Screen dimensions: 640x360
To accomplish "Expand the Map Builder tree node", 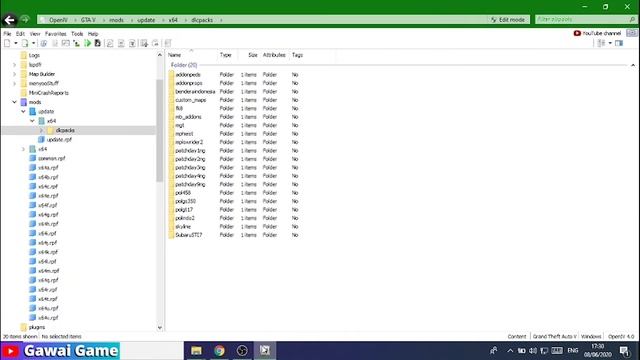I will coord(15,74).
